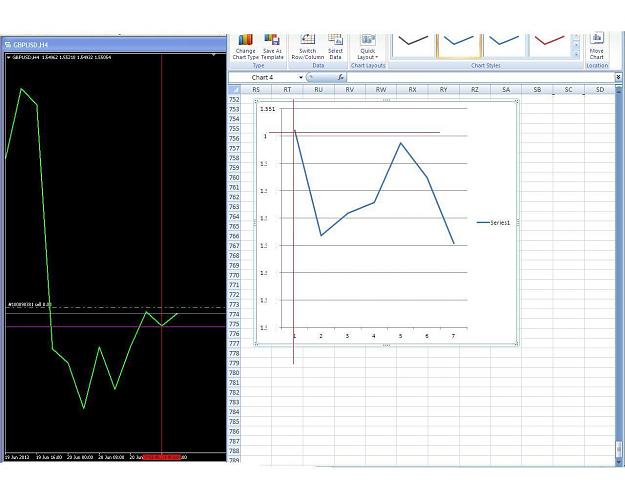
Task: Click horizontal axis label 4 in chart
Action: point(373,336)
